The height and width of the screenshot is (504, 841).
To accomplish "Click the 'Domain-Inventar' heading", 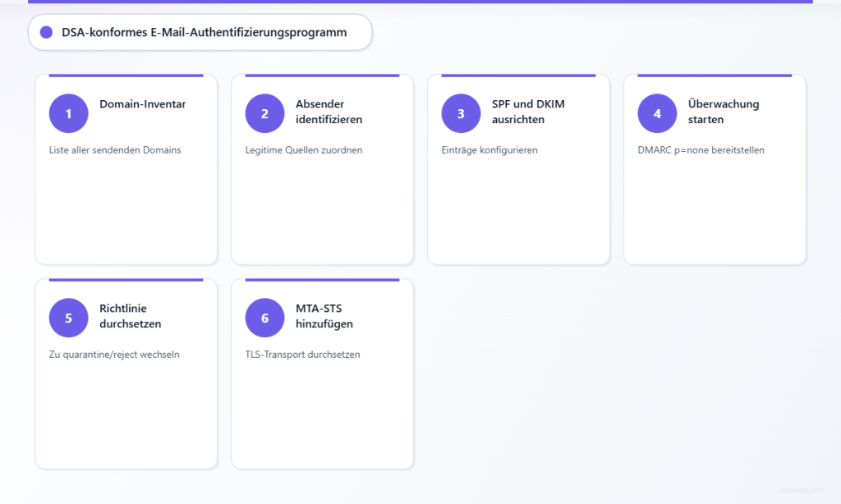I will pyautogui.click(x=143, y=104).
